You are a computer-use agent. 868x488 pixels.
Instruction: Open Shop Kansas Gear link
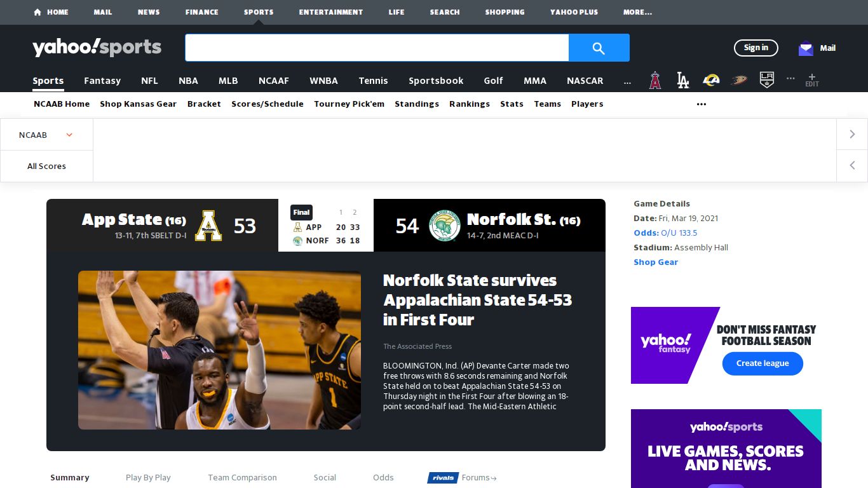pyautogui.click(x=138, y=104)
